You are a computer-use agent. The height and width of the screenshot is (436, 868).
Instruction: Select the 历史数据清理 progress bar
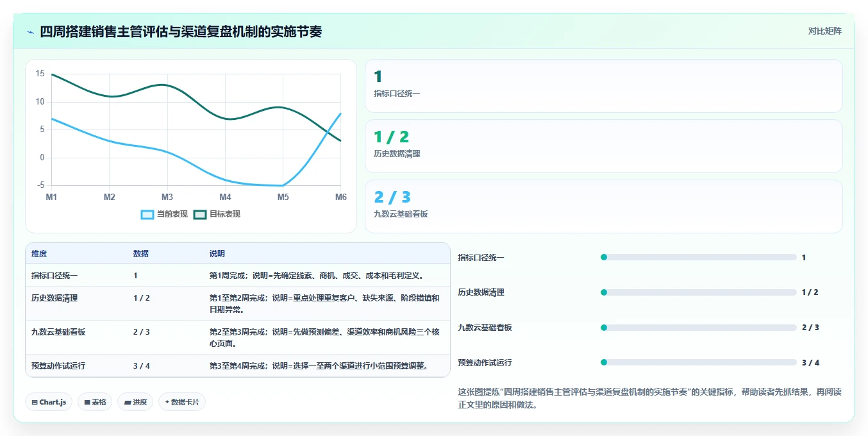(698, 292)
